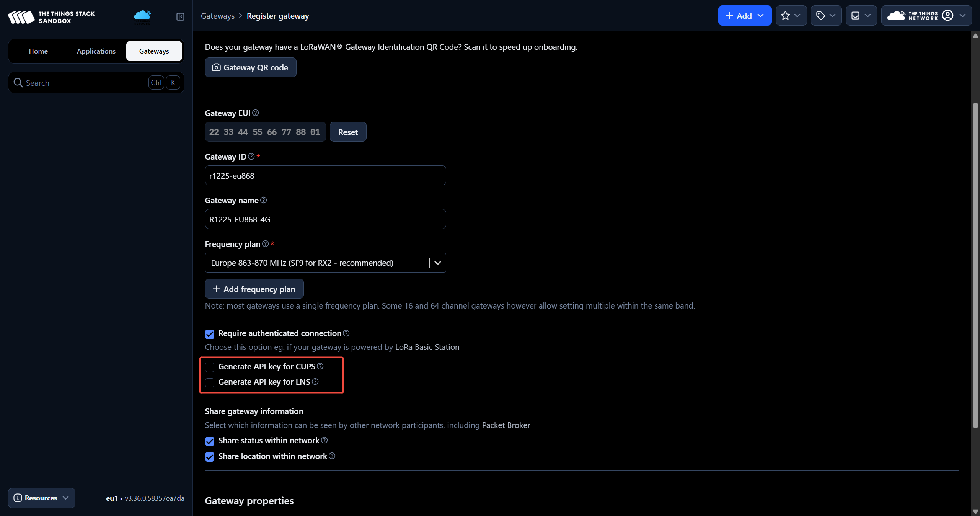Uncheck Require authenticated connection
The height and width of the screenshot is (516, 980).
pos(210,334)
